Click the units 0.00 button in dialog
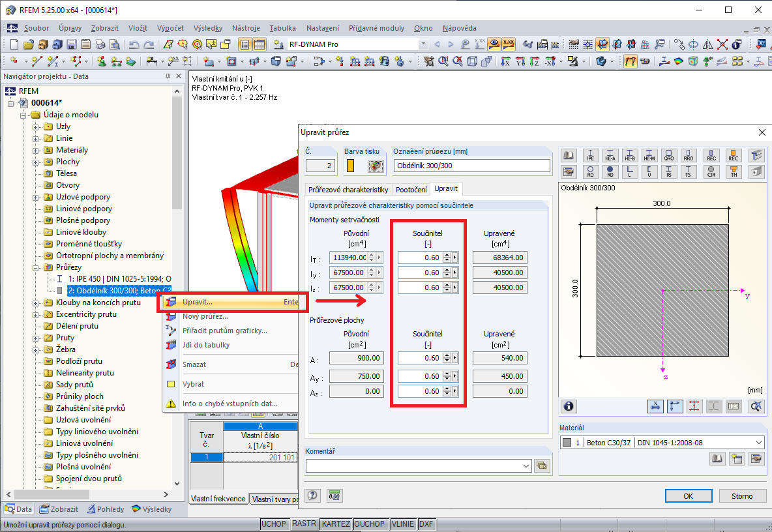 tap(334, 495)
